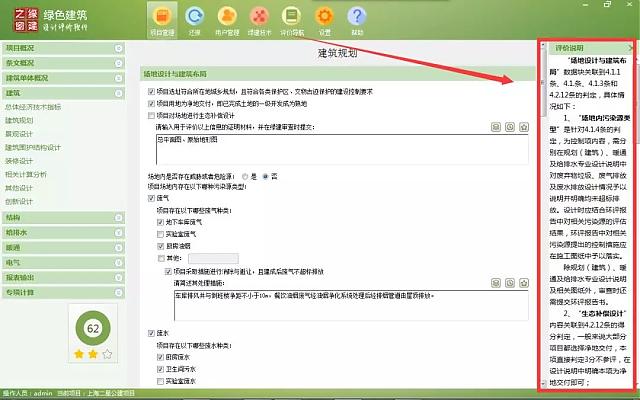Expand the 给排水 section arrow

coord(118,233)
